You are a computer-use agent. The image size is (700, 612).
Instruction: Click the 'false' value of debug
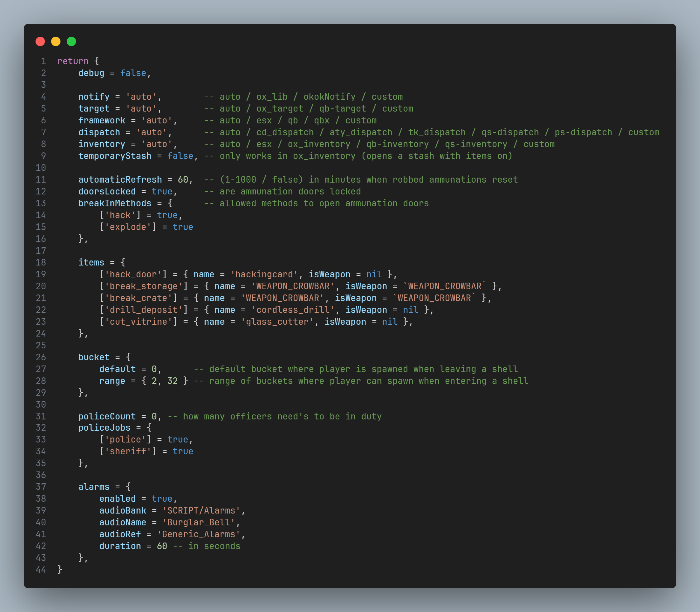pyautogui.click(x=133, y=73)
